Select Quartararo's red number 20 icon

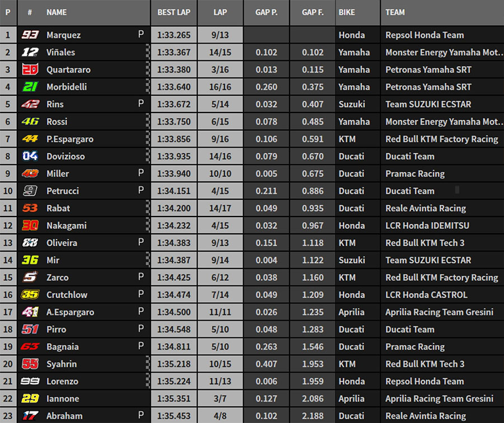tap(30, 69)
